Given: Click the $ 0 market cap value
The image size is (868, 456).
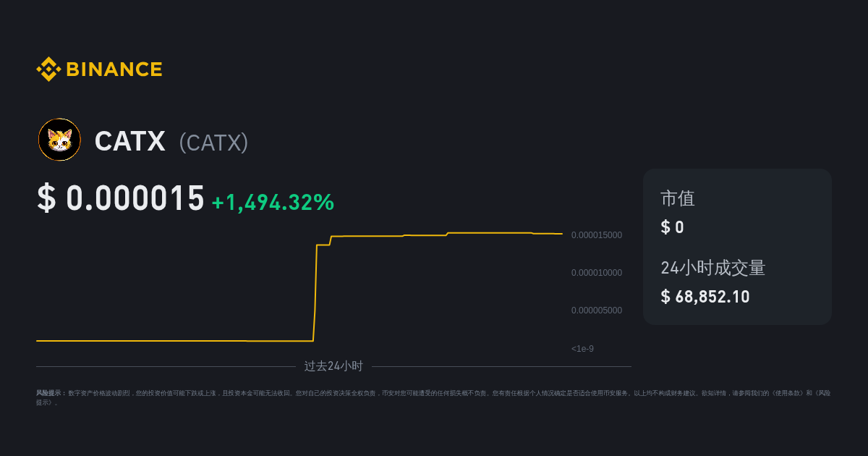Looking at the screenshot, I should pyautogui.click(x=672, y=227).
